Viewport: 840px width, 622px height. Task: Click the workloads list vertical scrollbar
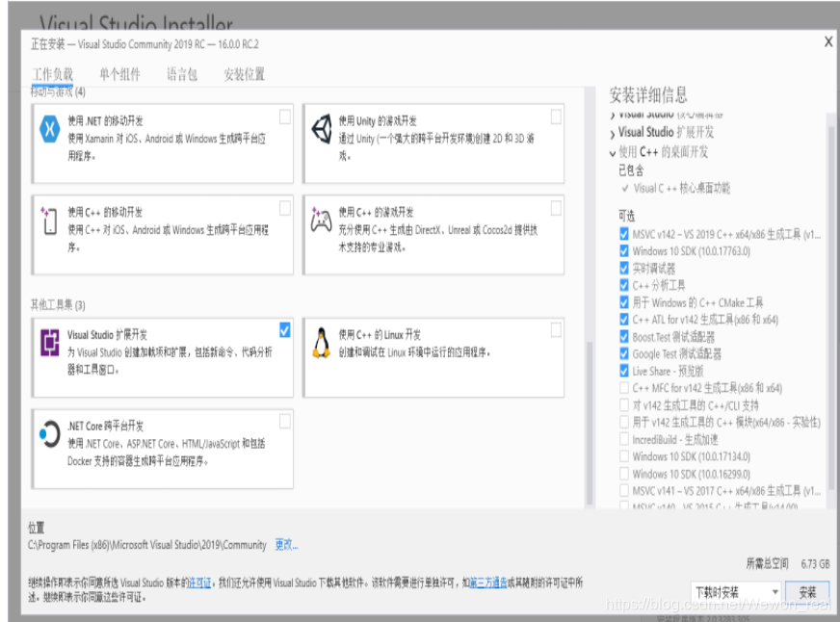coord(590,423)
